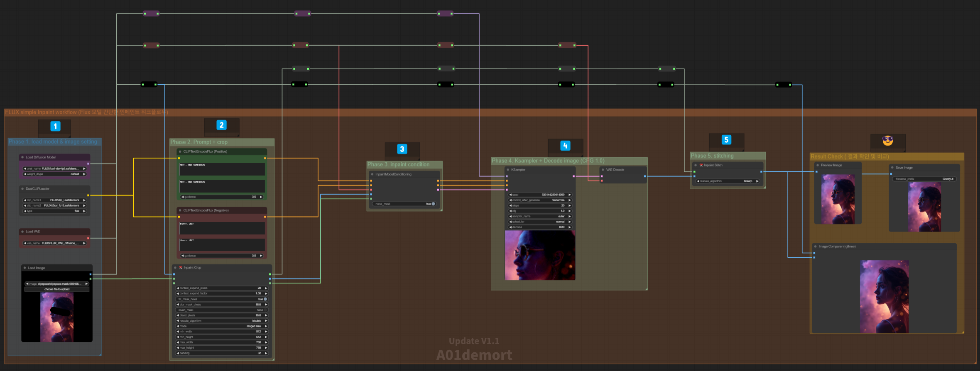This screenshot has width=980, height=371.
Task: Click the DualCLIPLoader yellow output connector
Action: coord(88,195)
